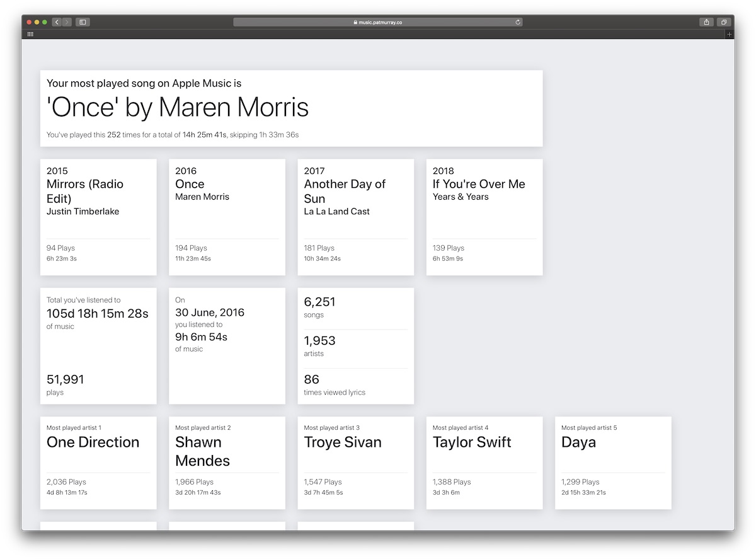Click the 139 Plays figure
This screenshot has width=756, height=559.
coord(449,248)
